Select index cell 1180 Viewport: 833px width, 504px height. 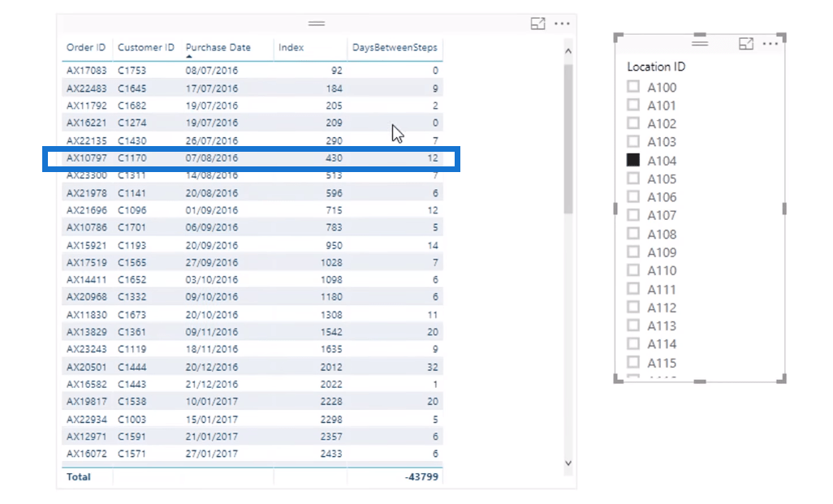pos(331,297)
